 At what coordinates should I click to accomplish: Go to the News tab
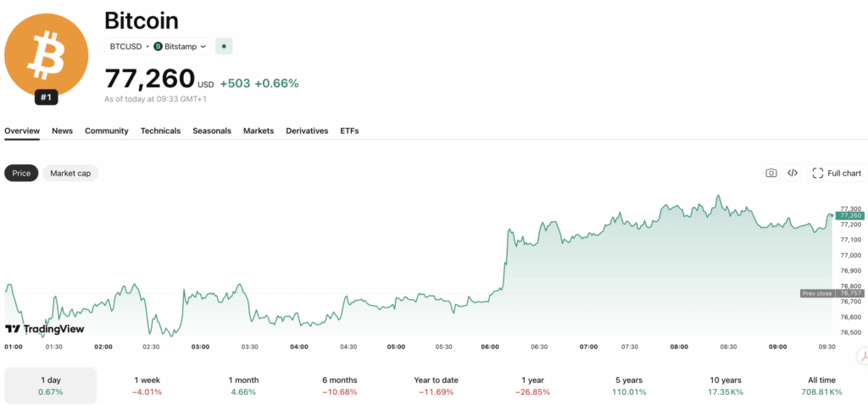tap(62, 131)
